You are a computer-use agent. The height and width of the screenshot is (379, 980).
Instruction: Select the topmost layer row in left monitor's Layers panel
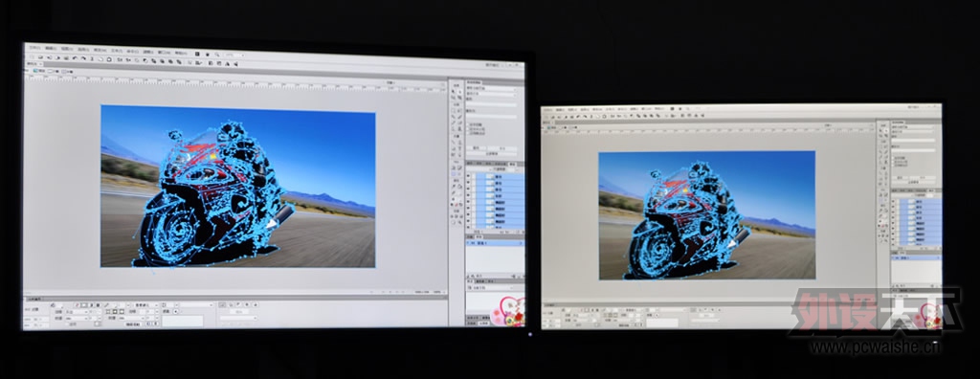click(495, 176)
